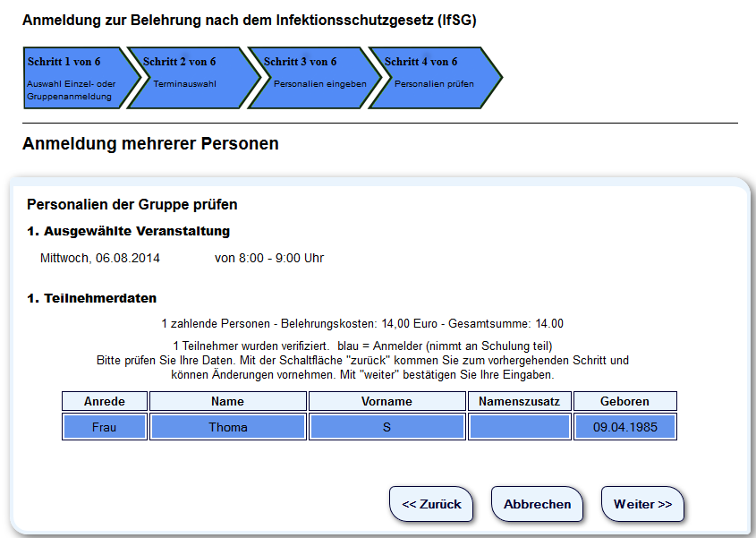Click the Personalien der Gruppe prüfen heading
The height and width of the screenshot is (538, 756).
[x=132, y=205]
